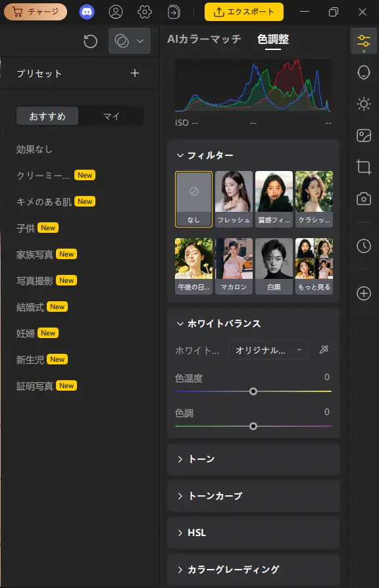The width and height of the screenshot is (379, 588).
Task: Open the オリジナル white balance dropdown
Action: pyautogui.click(x=268, y=351)
